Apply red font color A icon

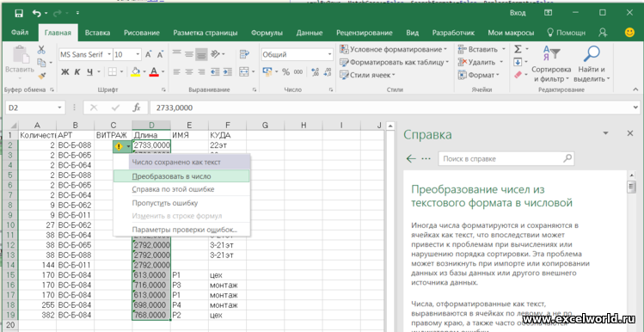click(154, 72)
